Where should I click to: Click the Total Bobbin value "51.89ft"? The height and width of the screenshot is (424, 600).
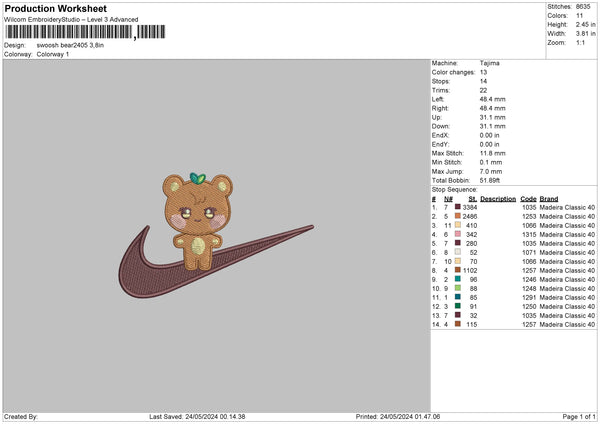click(490, 180)
